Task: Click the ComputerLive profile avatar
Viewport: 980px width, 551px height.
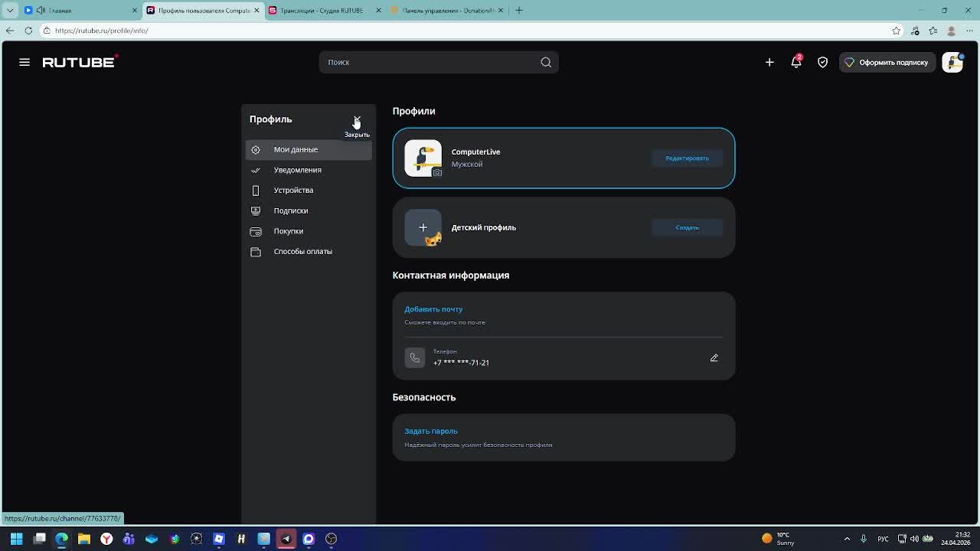Action: pyautogui.click(x=423, y=158)
